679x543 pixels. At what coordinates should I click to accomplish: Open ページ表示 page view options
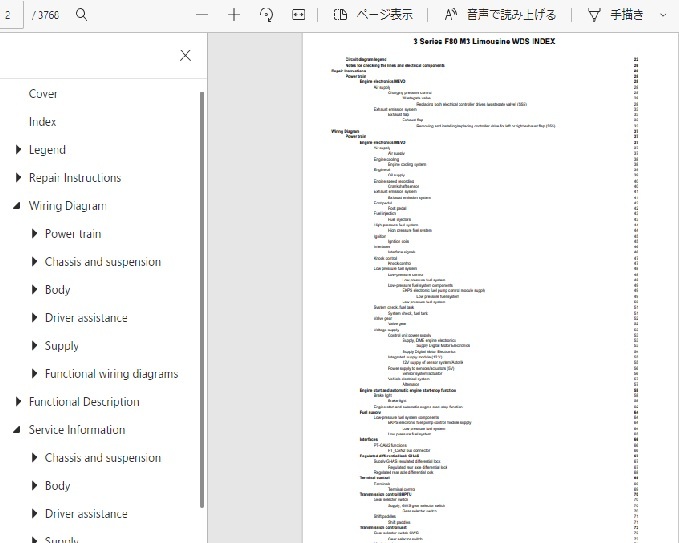373,15
